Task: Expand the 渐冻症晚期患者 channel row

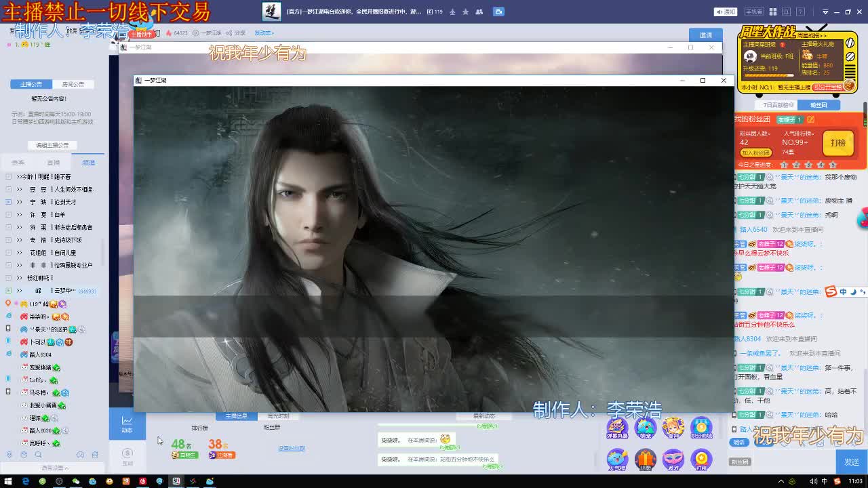Action: 51,227
